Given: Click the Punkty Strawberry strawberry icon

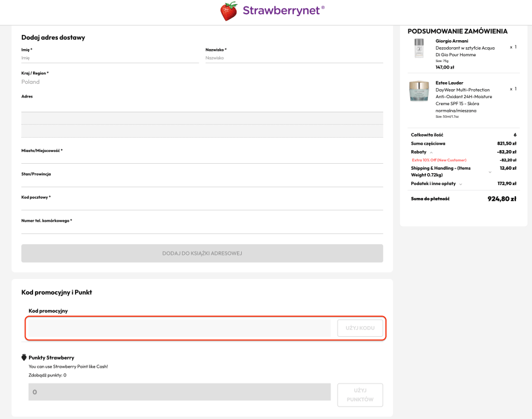Looking at the screenshot, I should point(24,358).
